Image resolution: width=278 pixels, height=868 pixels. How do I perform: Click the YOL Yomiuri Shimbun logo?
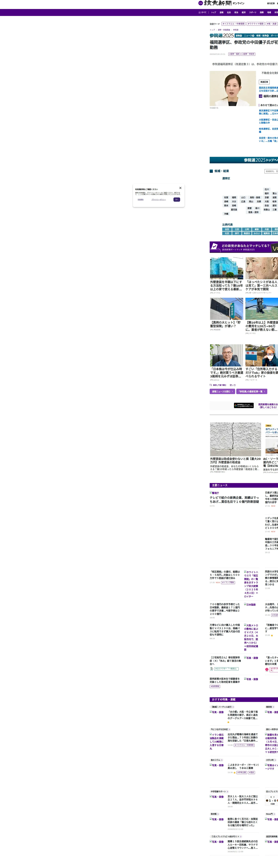coord(221,3)
